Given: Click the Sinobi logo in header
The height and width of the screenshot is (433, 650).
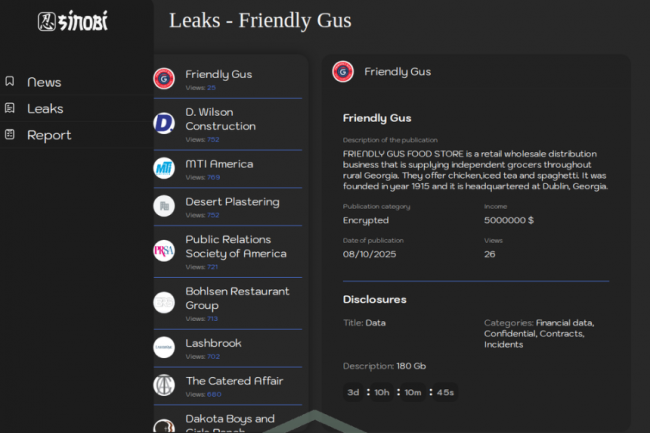Looking at the screenshot, I should (73, 21).
